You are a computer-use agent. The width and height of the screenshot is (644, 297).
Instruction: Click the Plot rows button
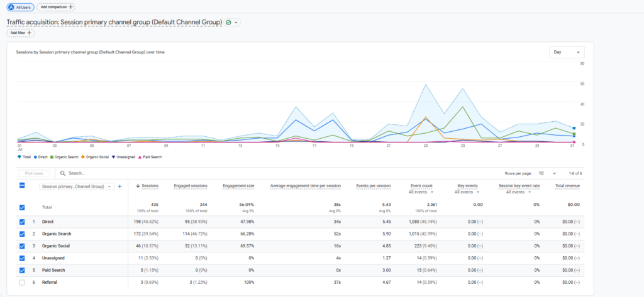tap(34, 173)
